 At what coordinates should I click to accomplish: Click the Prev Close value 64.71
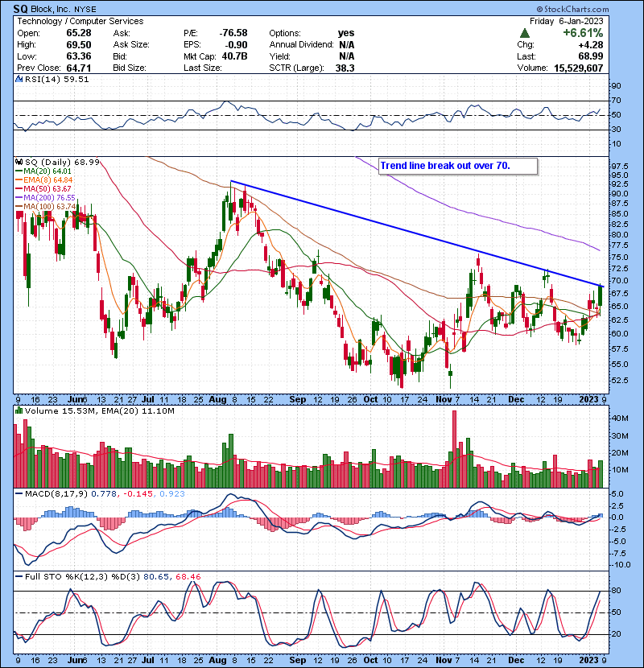[78, 68]
